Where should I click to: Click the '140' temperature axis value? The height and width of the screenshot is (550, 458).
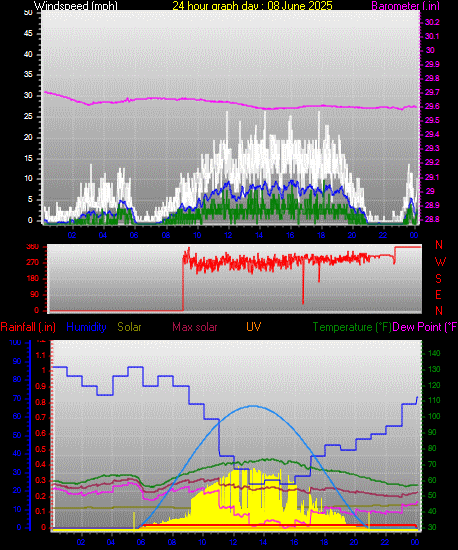click(x=434, y=354)
